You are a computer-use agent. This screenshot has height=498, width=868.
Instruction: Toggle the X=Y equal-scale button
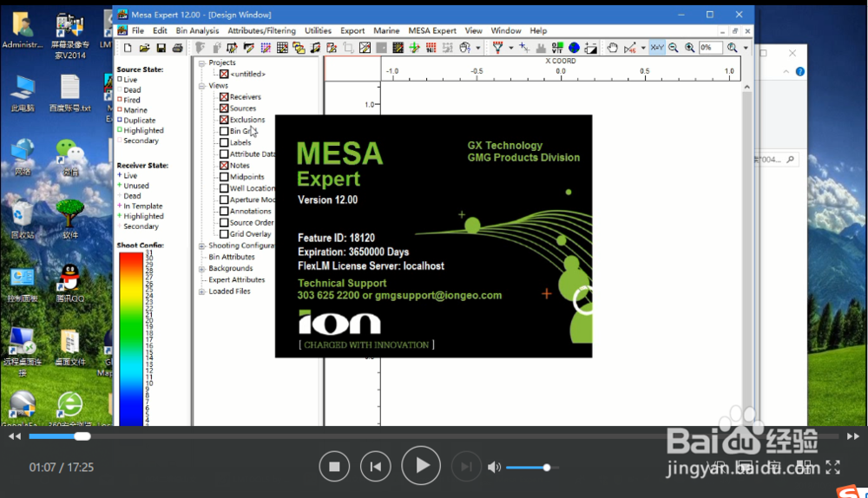(657, 48)
